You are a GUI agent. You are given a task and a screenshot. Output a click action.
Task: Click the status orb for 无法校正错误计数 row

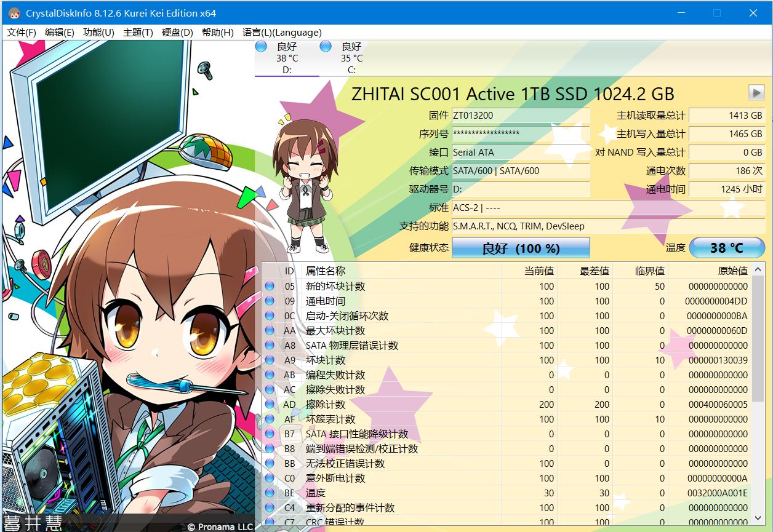coord(270,463)
